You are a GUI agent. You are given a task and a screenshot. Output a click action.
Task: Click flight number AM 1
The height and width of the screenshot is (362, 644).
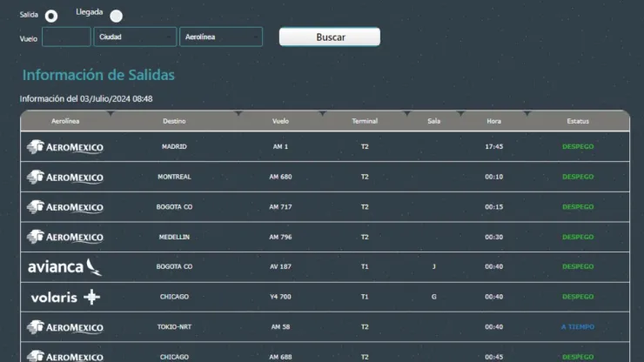pos(280,147)
